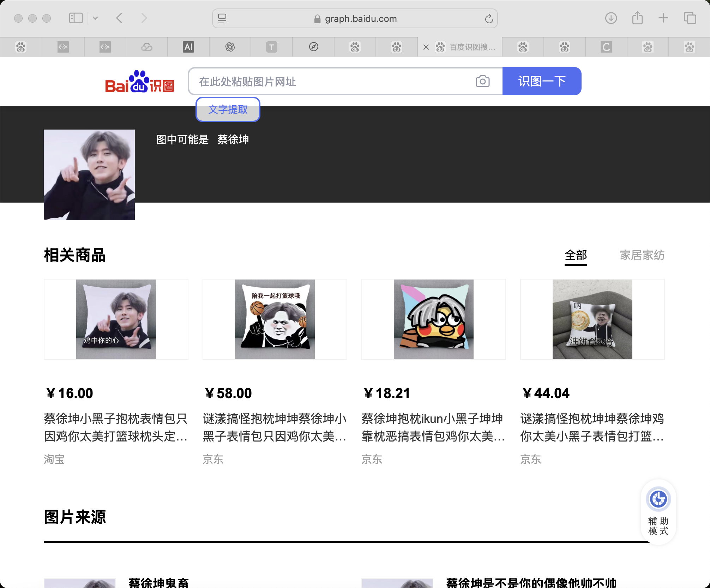The image size is (710, 588).
Task: Switch to the compass icon tab
Action: click(313, 47)
